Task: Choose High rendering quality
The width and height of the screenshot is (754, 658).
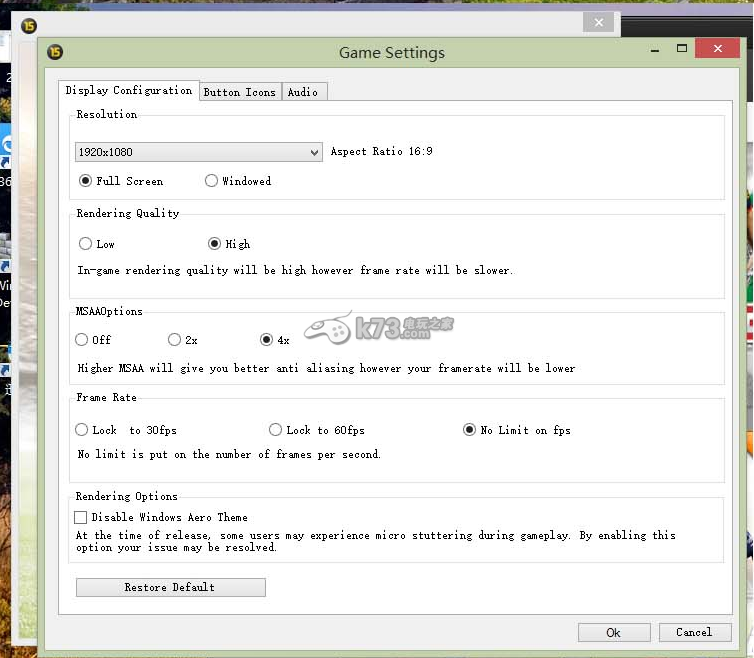Action: pos(214,244)
